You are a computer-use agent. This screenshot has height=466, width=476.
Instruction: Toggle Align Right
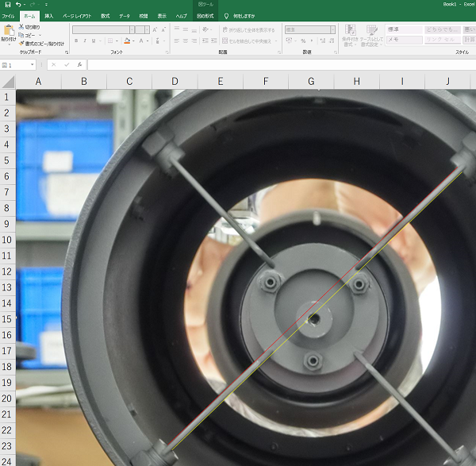click(x=194, y=40)
